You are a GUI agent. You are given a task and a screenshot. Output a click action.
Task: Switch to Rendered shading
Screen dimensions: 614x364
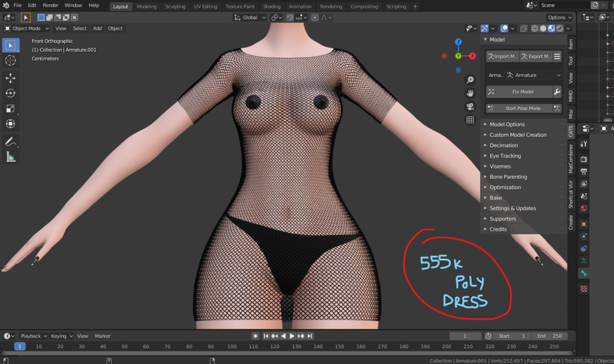560,29
